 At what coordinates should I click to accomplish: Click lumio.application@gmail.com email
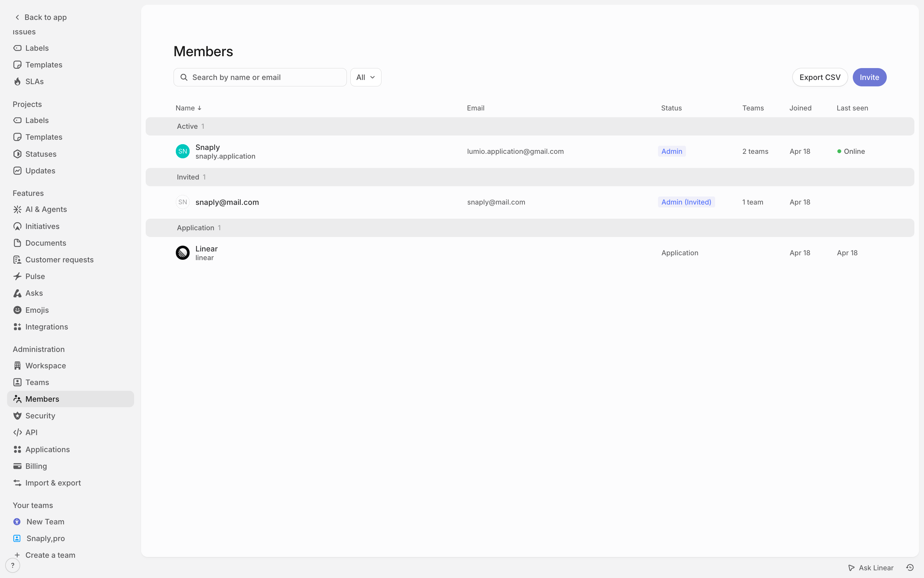click(x=515, y=151)
